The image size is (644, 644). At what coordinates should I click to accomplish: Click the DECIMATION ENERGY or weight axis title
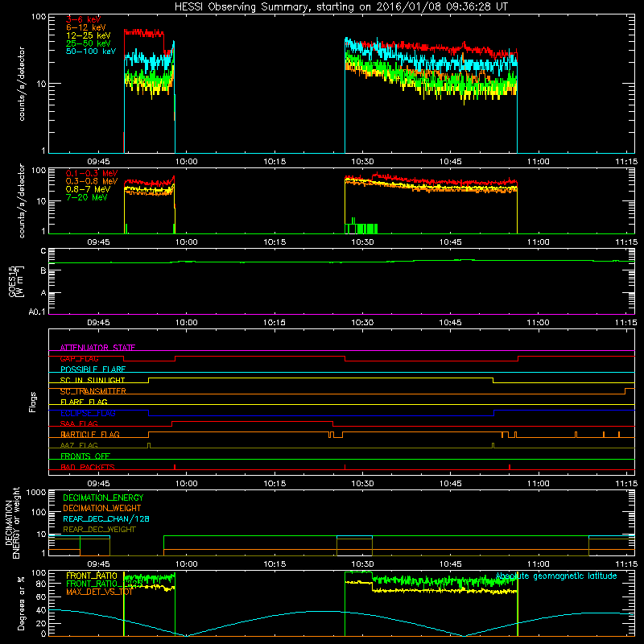(12, 522)
